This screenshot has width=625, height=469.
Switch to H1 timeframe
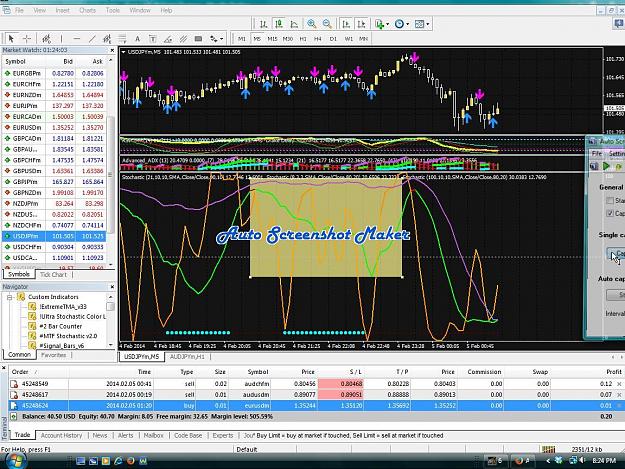[303, 39]
